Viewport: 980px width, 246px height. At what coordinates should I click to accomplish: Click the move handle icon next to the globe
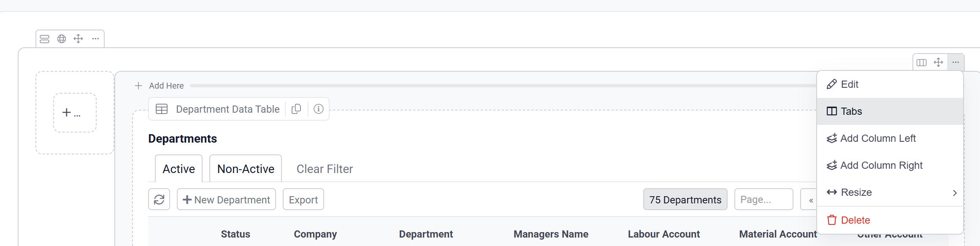click(79, 39)
